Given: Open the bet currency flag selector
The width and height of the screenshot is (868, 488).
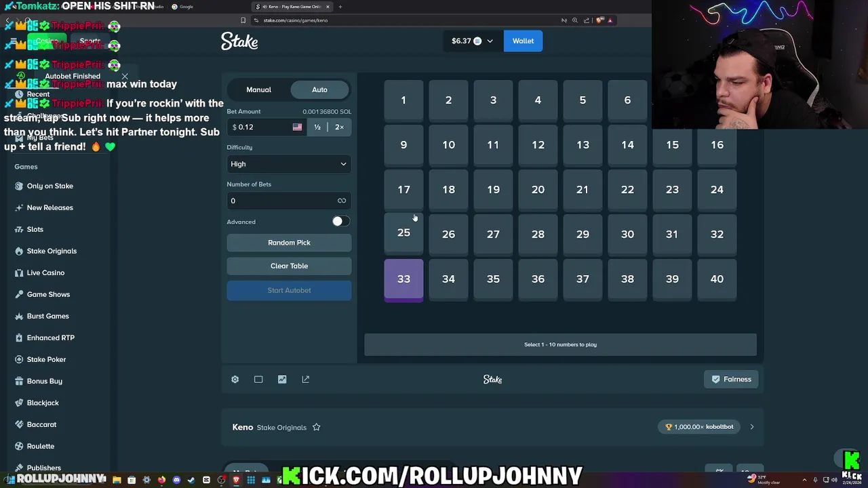Looking at the screenshot, I should point(297,127).
